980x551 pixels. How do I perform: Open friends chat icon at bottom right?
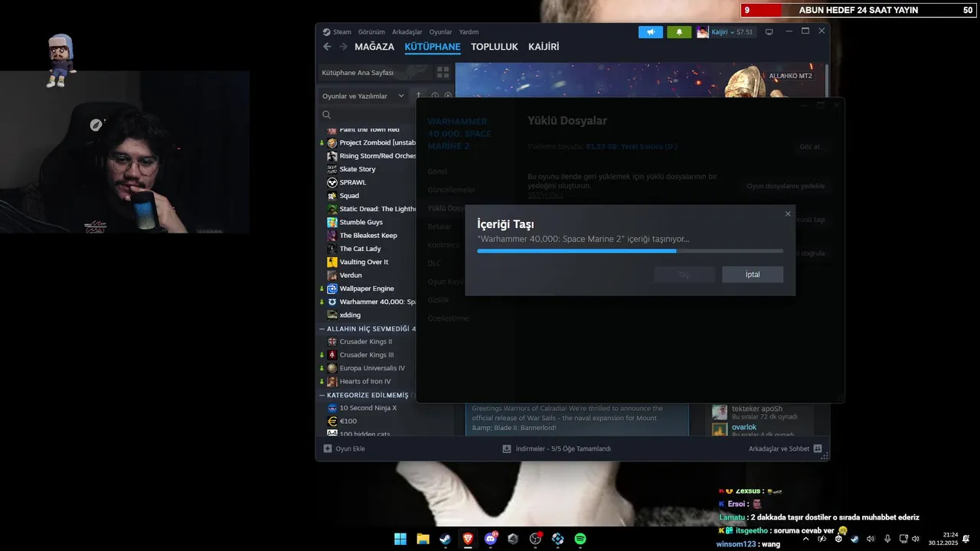[818, 448]
